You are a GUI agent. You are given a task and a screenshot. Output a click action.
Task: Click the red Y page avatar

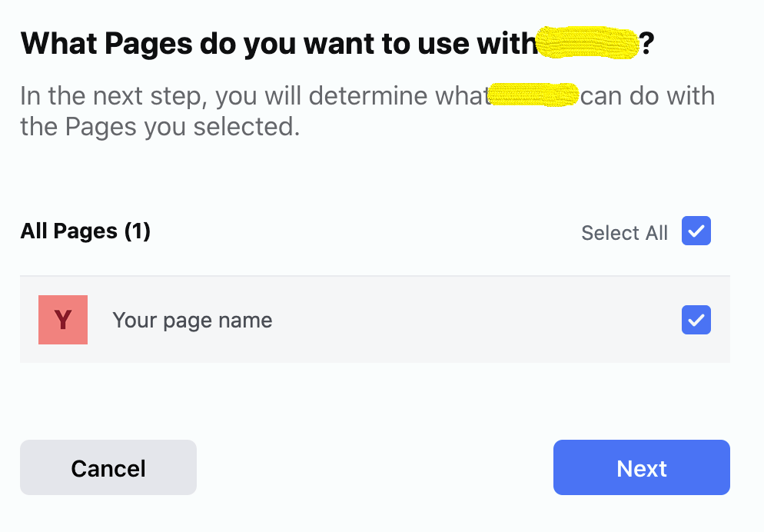(x=63, y=320)
